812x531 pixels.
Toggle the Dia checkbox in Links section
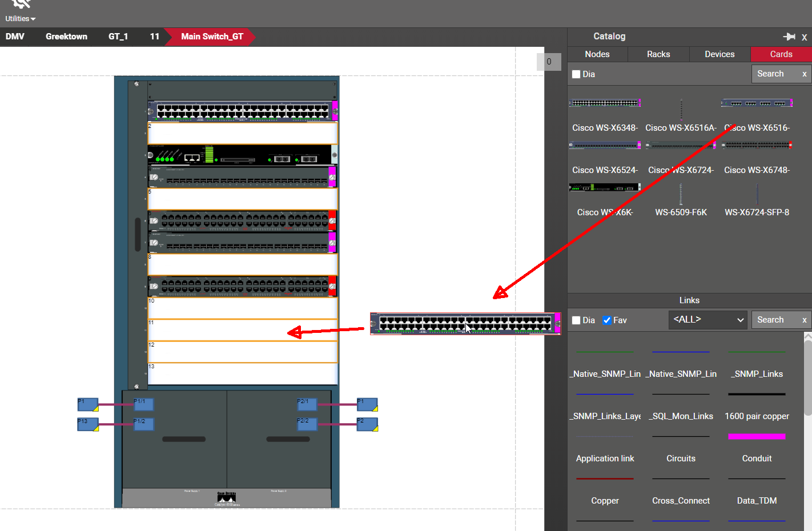click(x=576, y=320)
